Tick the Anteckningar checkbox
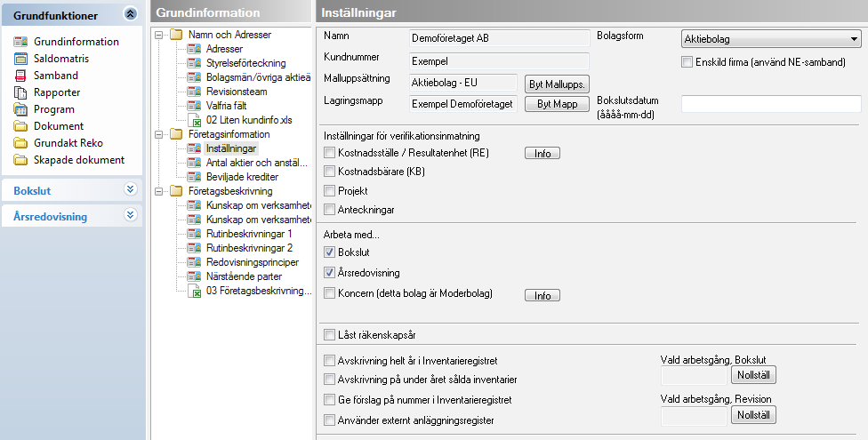 pyautogui.click(x=329, y=210)
